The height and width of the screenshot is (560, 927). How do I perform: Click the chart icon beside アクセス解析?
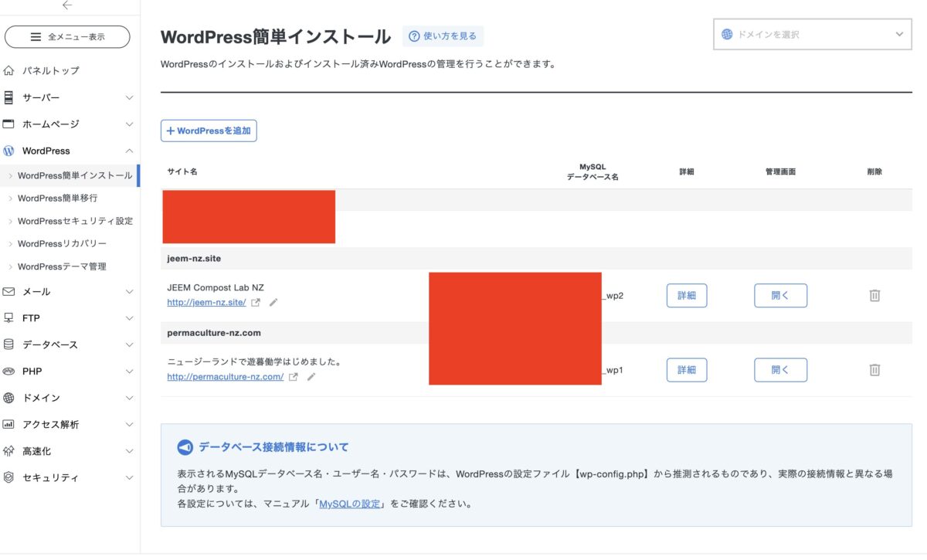pos(8,424)
